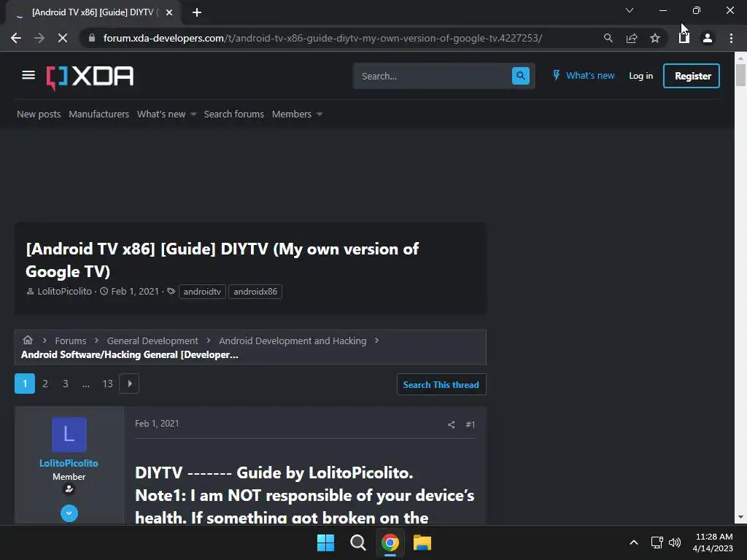Click the browser forward arrow

pyautogui.click(x=39, y=38)
